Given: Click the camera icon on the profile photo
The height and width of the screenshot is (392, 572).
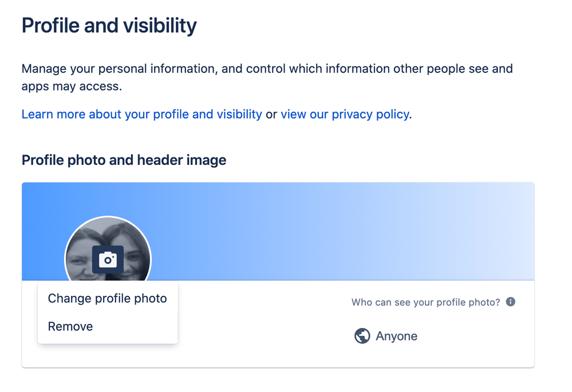Looking at the screenshot, I should pos(108,260).
